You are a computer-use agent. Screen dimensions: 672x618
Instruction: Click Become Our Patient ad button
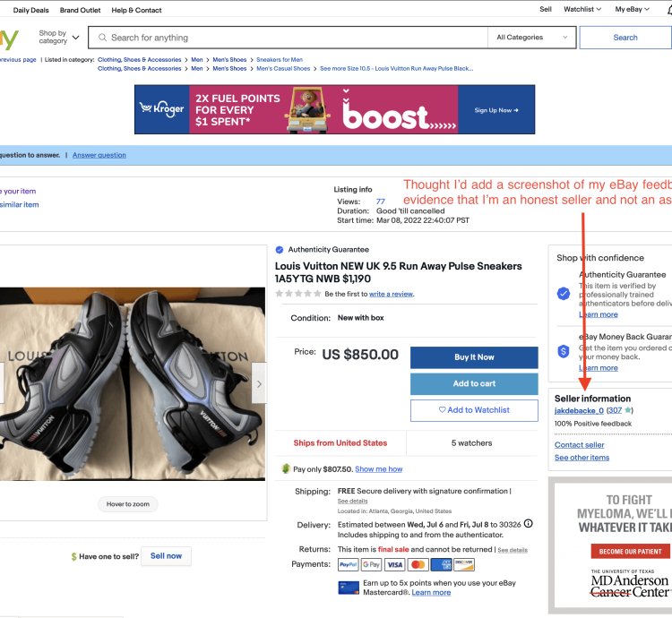click(630, 551)
